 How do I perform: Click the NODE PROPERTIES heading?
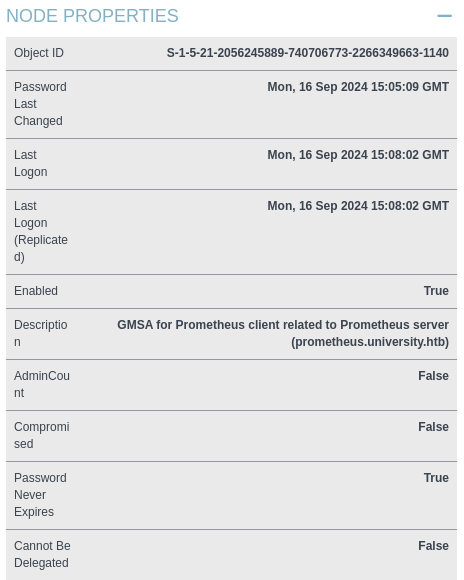pyautogui.click(x=92, y=16)
